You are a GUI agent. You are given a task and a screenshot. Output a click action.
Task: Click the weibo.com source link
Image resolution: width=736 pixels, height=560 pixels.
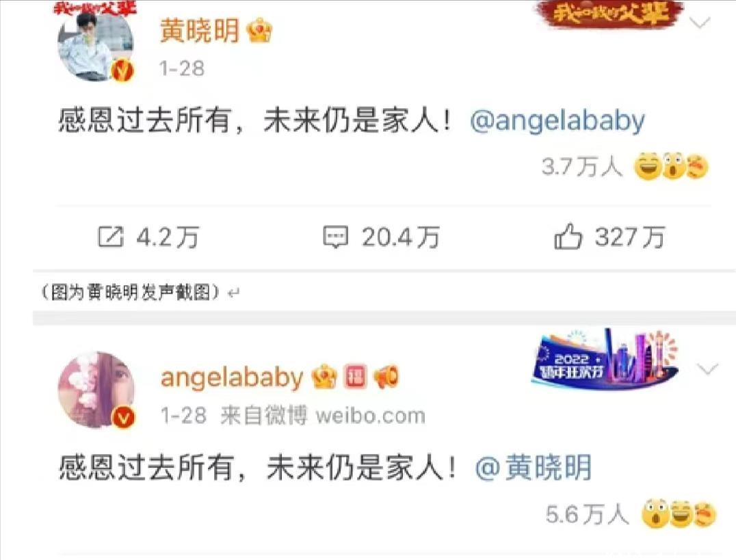pyautogui.click(x=370, y=416)
